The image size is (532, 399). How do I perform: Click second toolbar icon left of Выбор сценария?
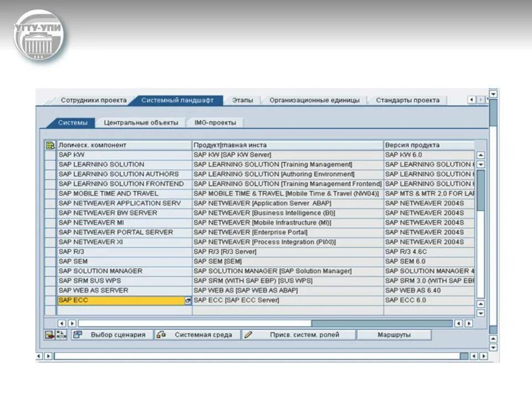coord(61,335)
